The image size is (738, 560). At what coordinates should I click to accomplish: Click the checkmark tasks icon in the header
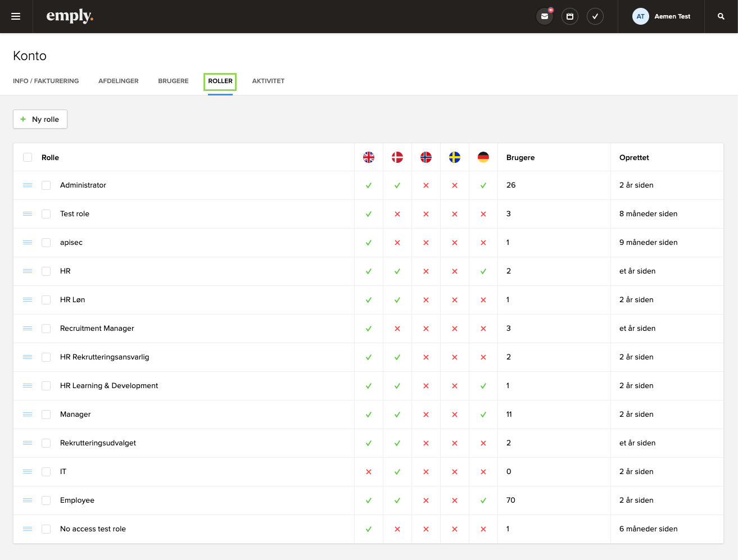tap(595, 16)
